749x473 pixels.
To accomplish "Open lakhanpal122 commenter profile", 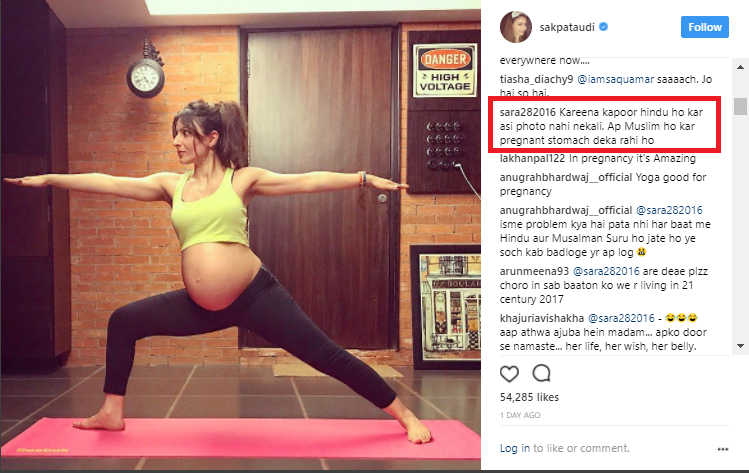I will 532,158.
